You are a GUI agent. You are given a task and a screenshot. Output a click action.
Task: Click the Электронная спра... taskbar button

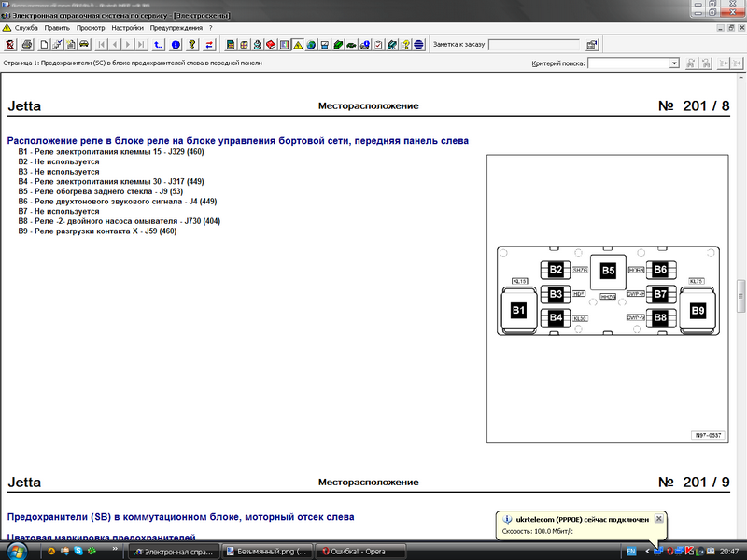point(175,552)
